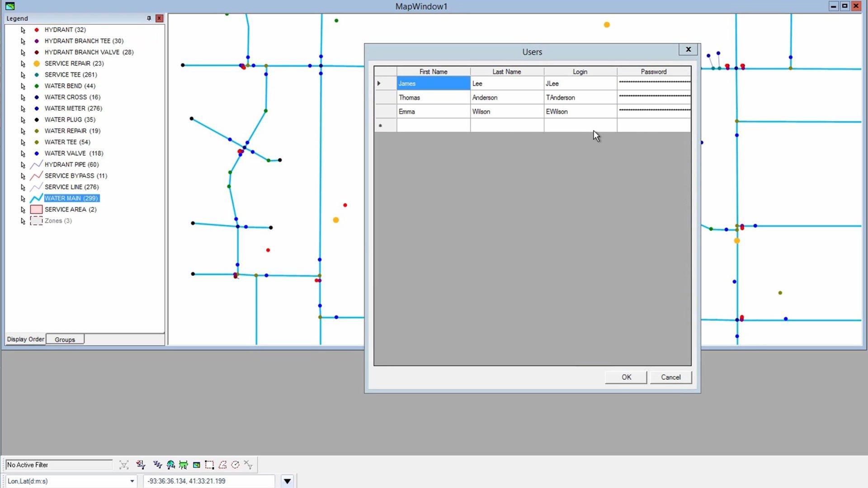
Task: Click the Zones dashed rectangle symbol
Action: (36, 221)
